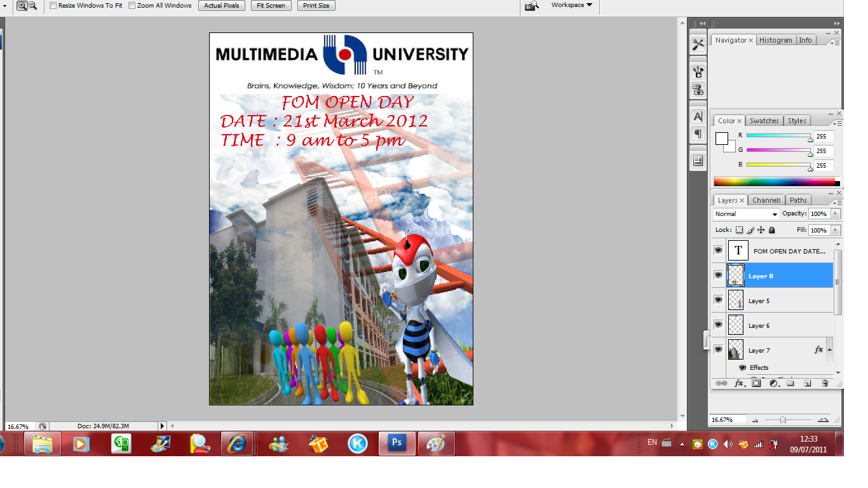868x488 pixels.
Task: Open the status bar info arrow menu
Action: 162,426
